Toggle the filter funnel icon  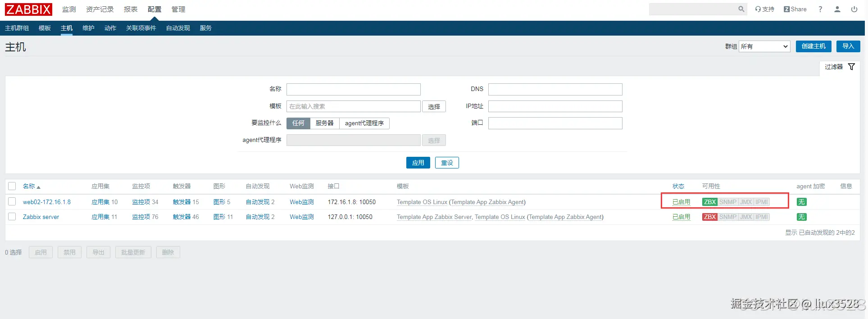[x=851, y=67]
